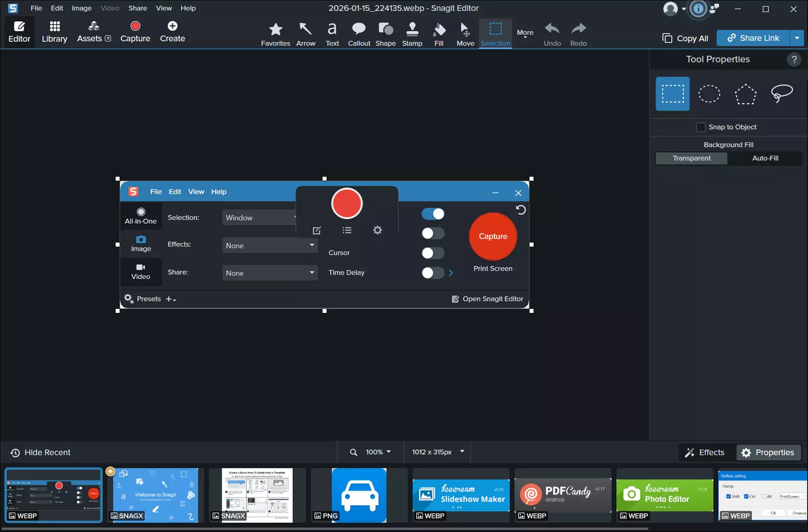The width and height of the screenshot is (808, 532).
Task: Switch Background Fill to Auto-Fill
Action: click(x=765, y=158)
